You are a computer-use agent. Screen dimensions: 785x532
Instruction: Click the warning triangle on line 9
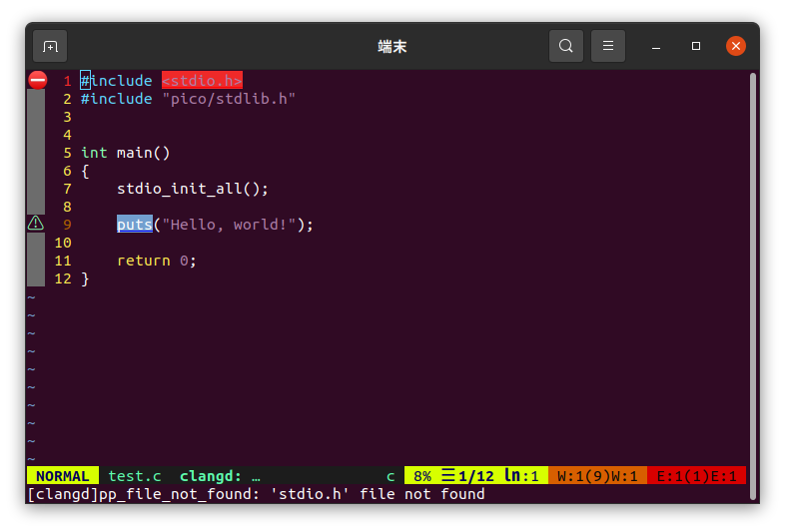point(36,224)
